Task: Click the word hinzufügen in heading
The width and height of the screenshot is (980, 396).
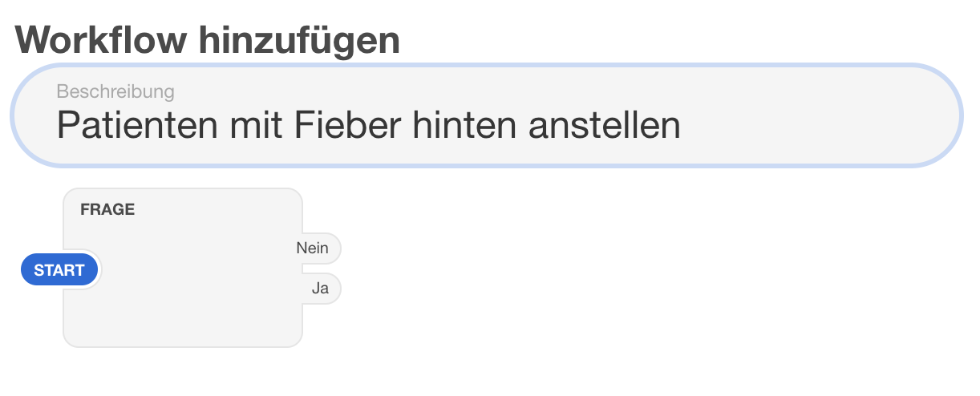Action: point(300,40)
